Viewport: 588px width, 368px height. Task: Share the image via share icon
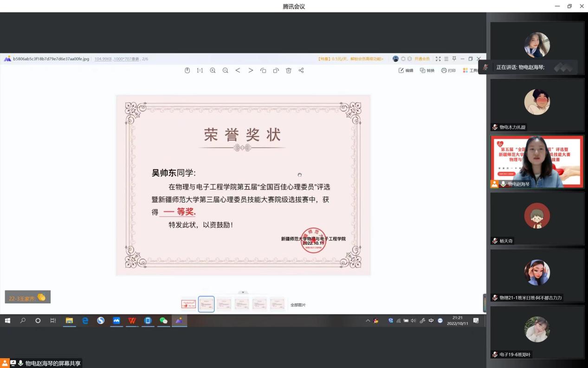(x=301, y=71)
